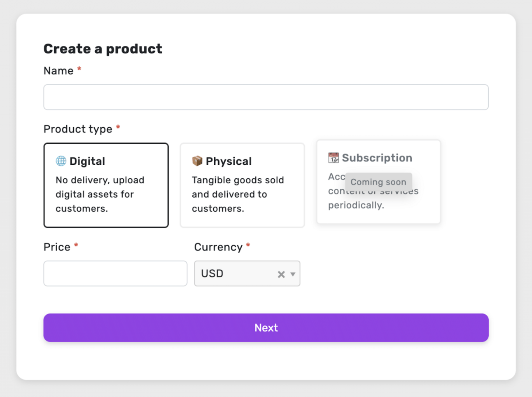Click the USD currency combo box
The width and height of the screenshot is (532, 397).
click(247, 273)
